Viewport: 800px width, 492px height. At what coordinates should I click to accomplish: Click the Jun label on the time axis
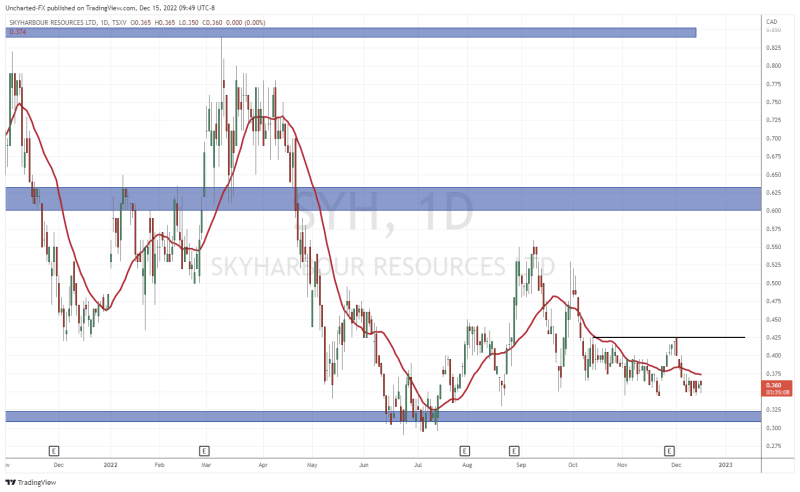tap(363, 465)
